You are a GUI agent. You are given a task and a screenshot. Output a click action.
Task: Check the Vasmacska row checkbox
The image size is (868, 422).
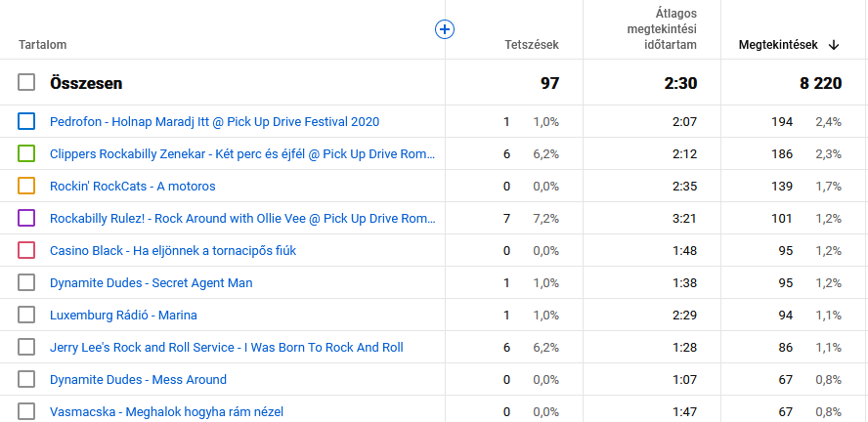tap(26, 411)
